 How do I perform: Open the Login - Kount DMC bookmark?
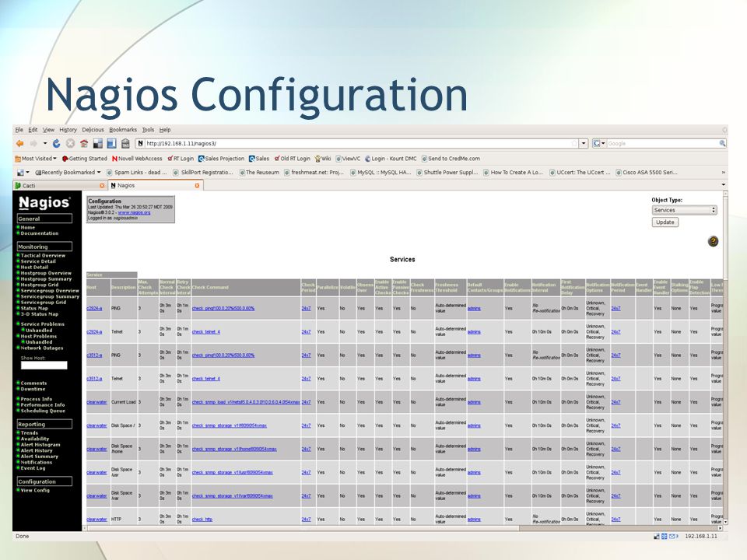(x=391, y=159)
